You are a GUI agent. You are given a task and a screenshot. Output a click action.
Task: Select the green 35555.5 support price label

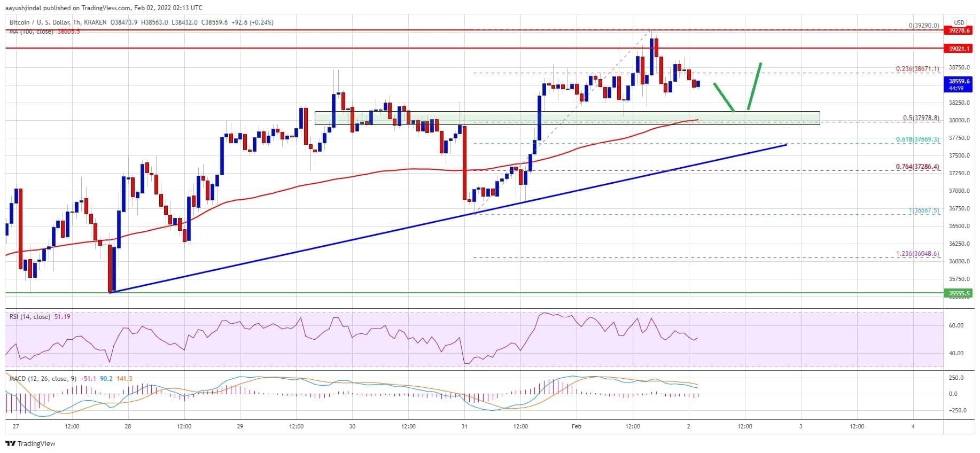[x=959, y=293]
